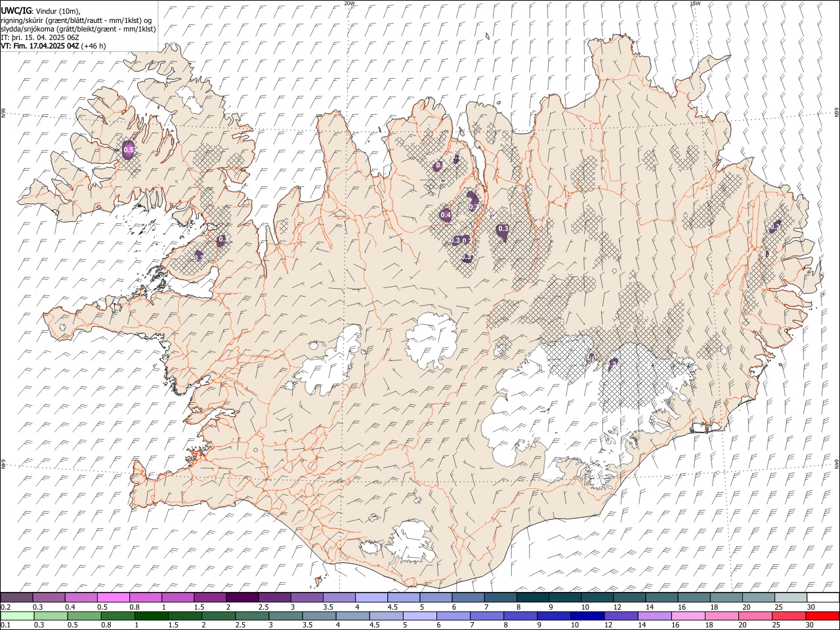The height and width of the screenshot is (630, 840).
Task: Click the 0.4 purple precipitation blob in north Iceland
Action: pos(446,215)
